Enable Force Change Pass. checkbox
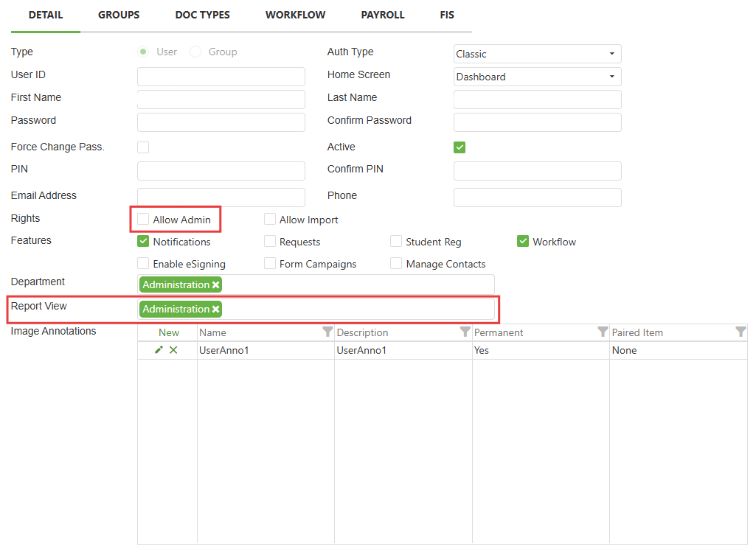 coord(143,147)
